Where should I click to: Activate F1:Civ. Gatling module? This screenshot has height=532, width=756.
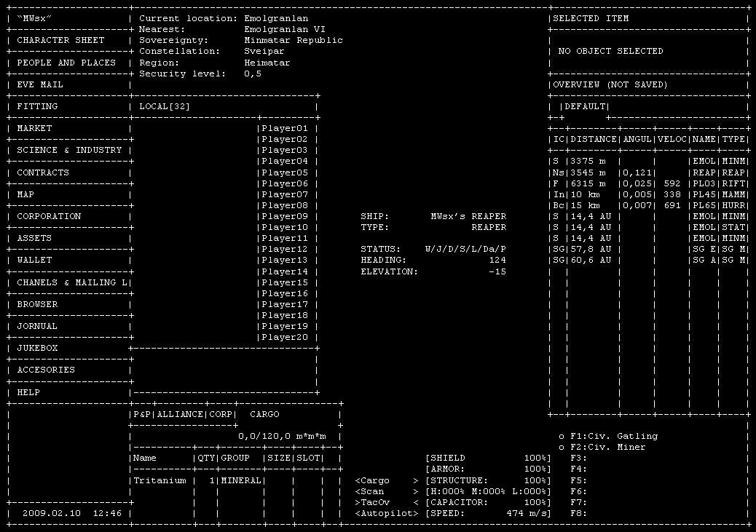tap(608, 436)
